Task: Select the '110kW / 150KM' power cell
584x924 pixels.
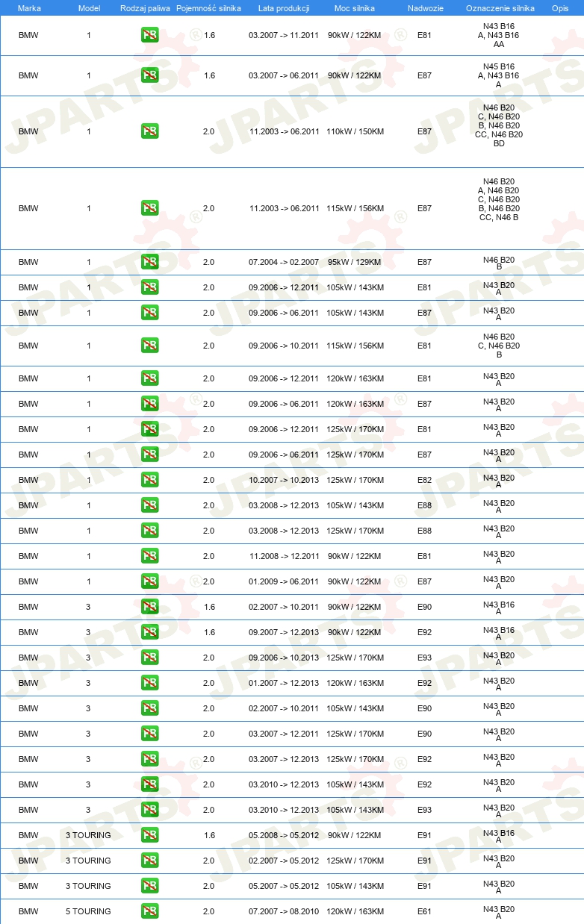Action: coord(355,131)
